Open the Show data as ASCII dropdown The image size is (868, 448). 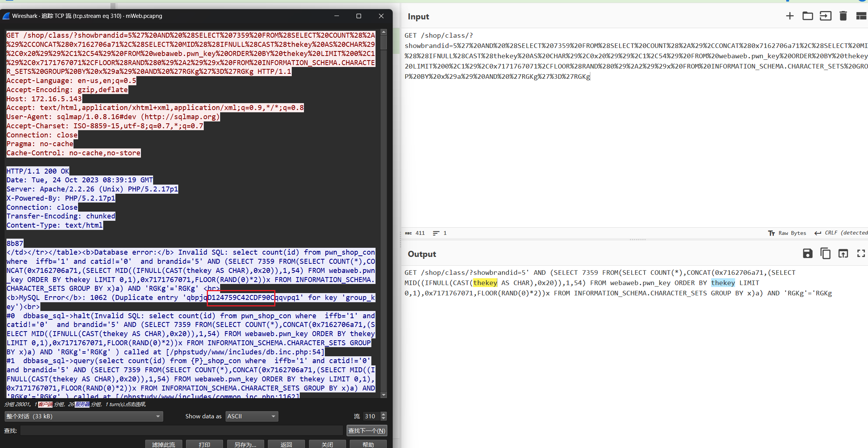click(x=251, y=416)
